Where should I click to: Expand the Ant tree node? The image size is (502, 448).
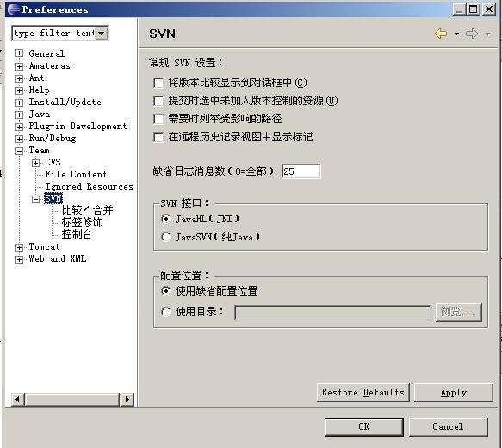pos(20,78)
